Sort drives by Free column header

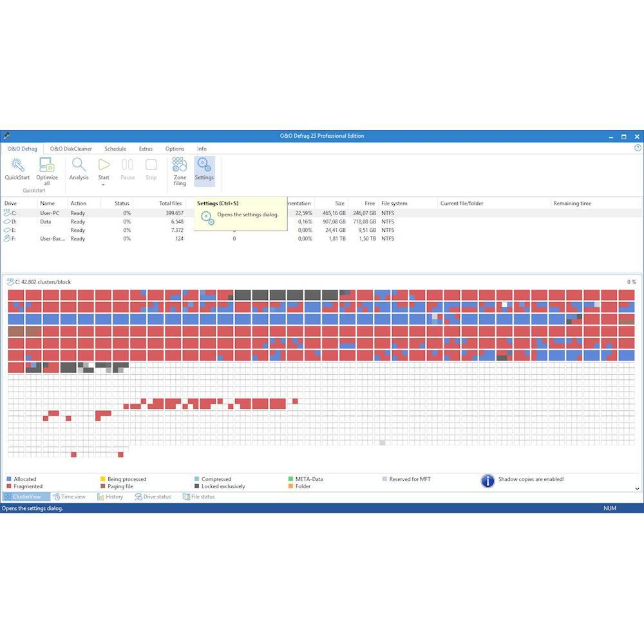point(369,204)
